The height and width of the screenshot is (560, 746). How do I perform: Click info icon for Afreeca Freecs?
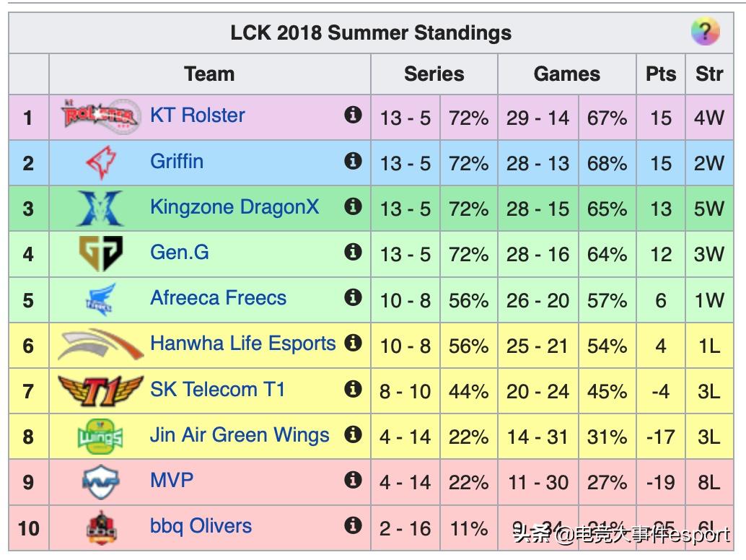(353, 297)
